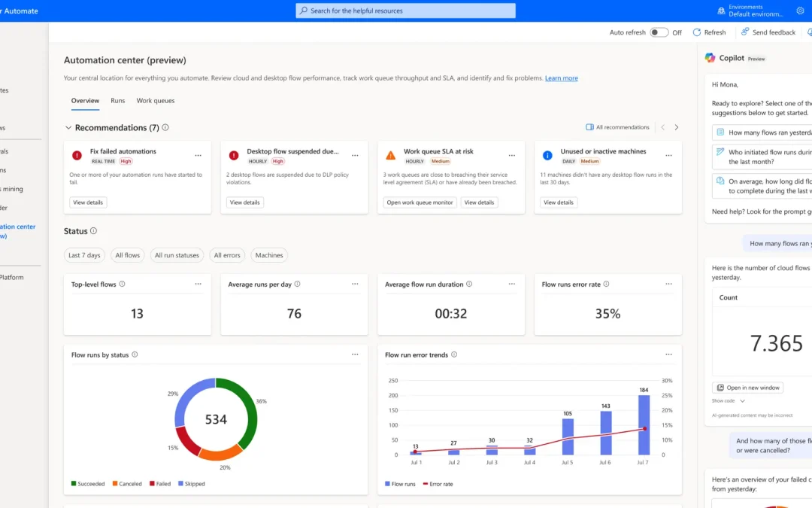Open more options on Top-level flows tile
Image resolution: width=812 pixels, height=508 pixels.
(x=198, y=284)
